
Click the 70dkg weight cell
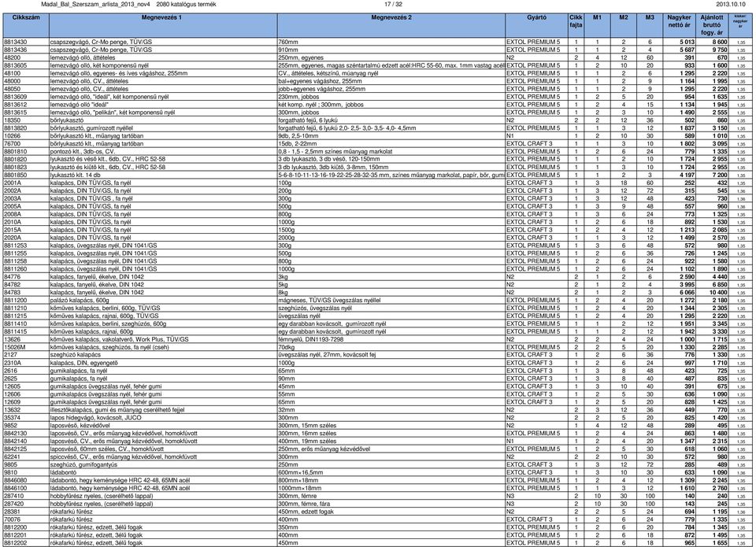click(287, 347)
